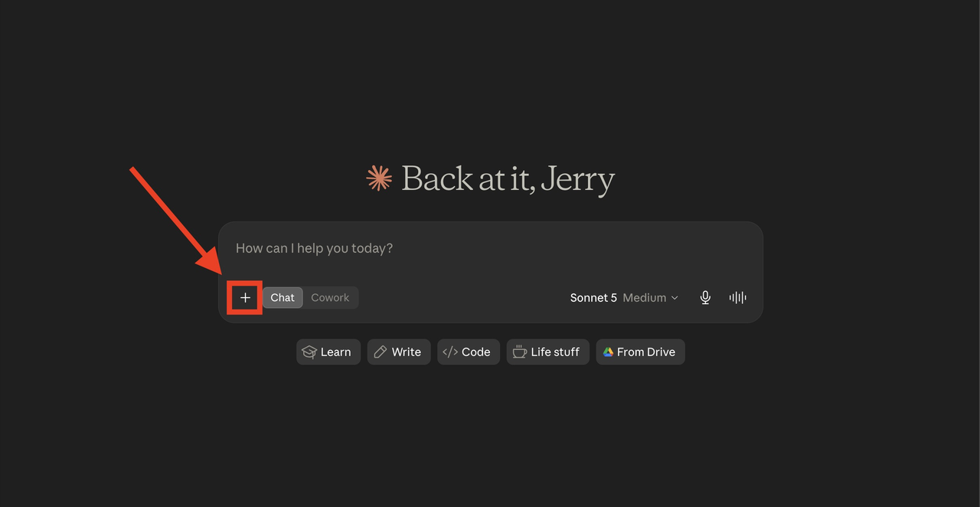Select the Learn suggestion chip
This screenshot has width=980, height=507.
click(x=328, y=352)
